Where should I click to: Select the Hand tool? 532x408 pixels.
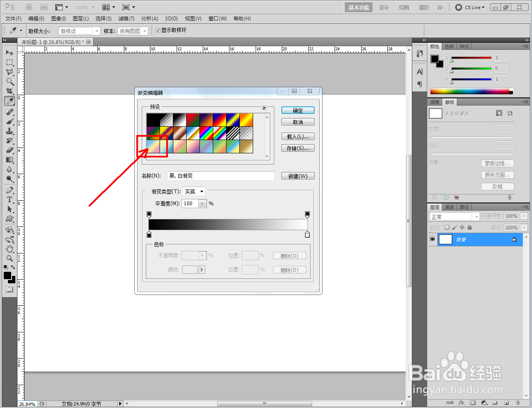[x=10, y=249]
